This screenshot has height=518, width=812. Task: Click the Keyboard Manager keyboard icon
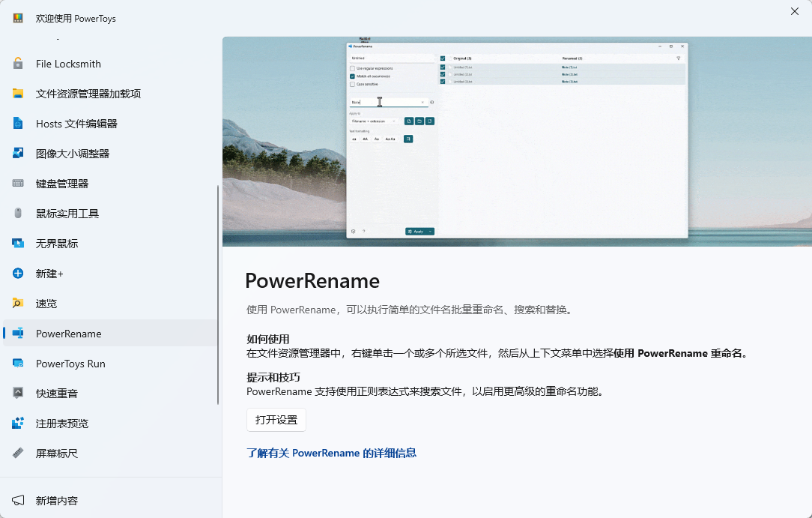coord(18,184)
